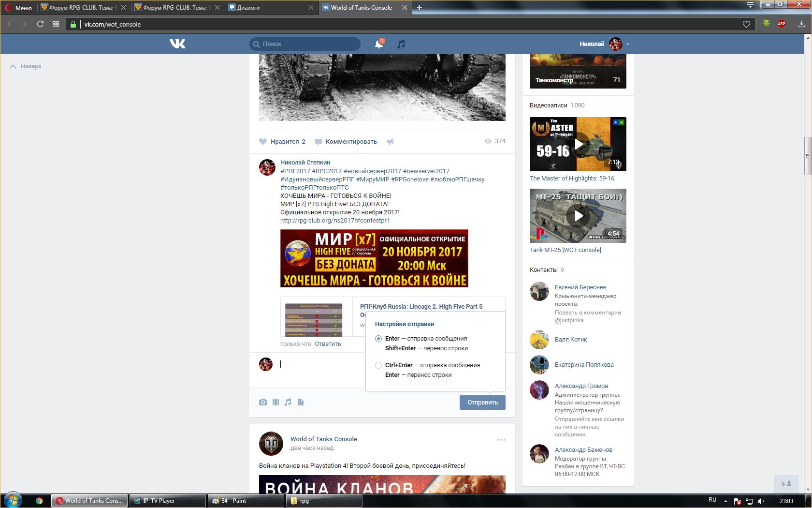812x508 pixels.
Task: Show hidden system tray icons
Action: coord(725,501)
